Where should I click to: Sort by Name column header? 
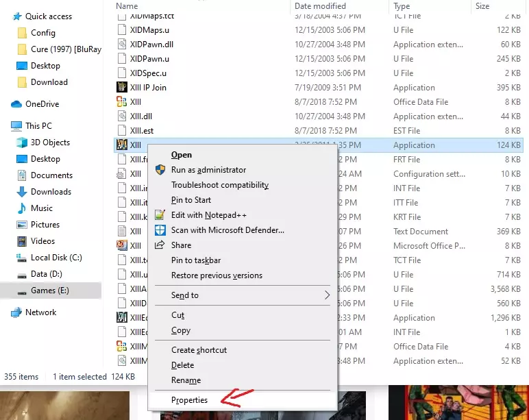click(x=127, y=6)
